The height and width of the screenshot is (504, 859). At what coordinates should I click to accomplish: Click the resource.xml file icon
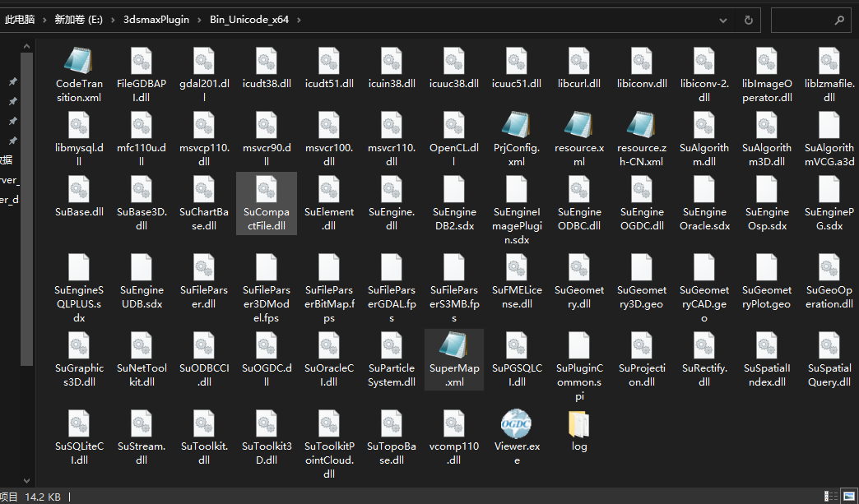pyautogui.click(x=579, y=125)
